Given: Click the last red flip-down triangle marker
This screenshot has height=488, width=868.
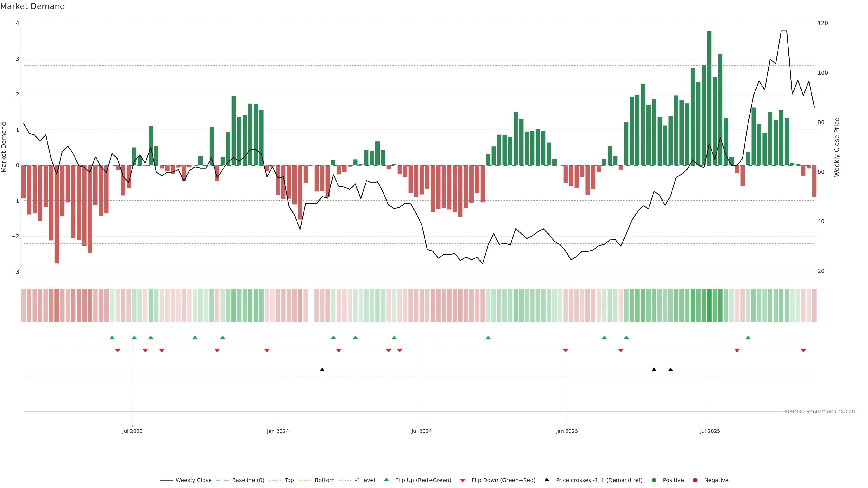Looking at the screenshot, I should pos(803,351).
